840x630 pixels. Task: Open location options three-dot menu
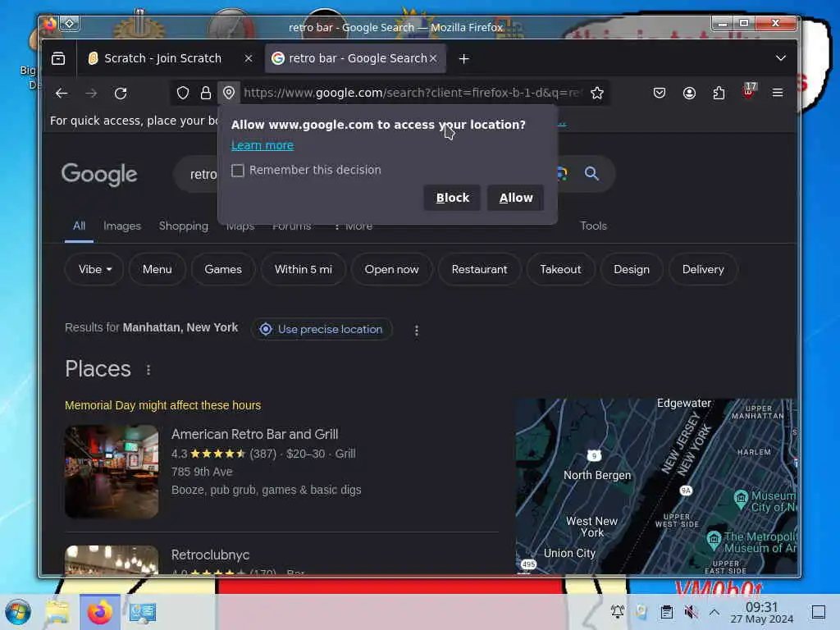coord(416,330)
